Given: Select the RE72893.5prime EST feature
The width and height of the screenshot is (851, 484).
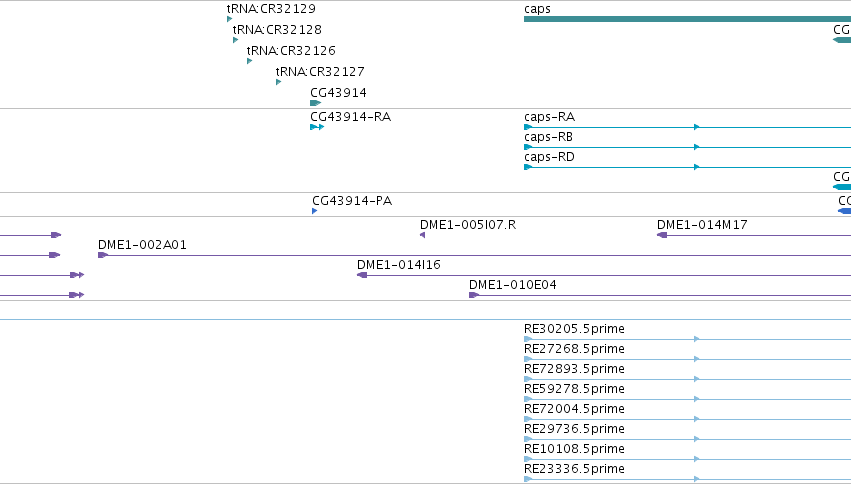Looking at the screenshot, I should [687, 379].
